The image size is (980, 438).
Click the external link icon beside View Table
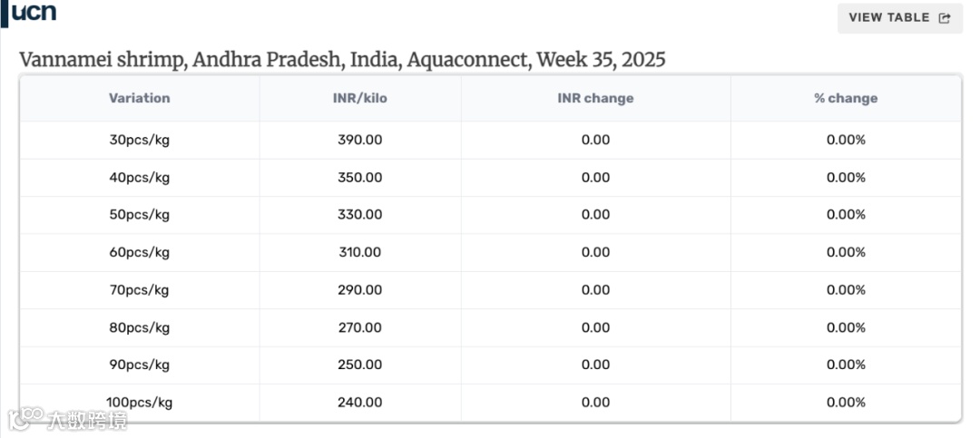(945, 18)
